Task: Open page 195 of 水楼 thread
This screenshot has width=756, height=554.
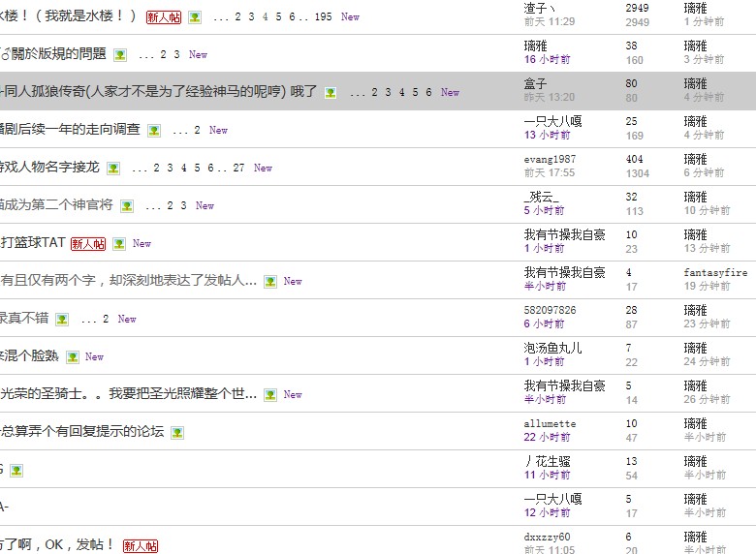Action: (323, 16)
